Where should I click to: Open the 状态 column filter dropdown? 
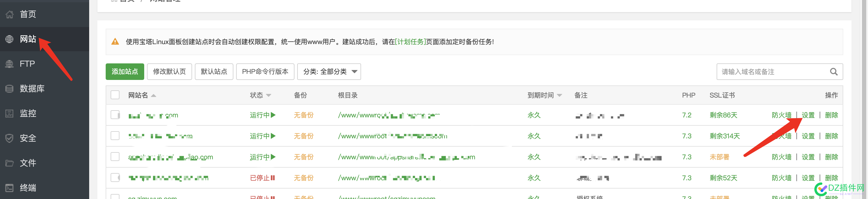tap(269, 96)
